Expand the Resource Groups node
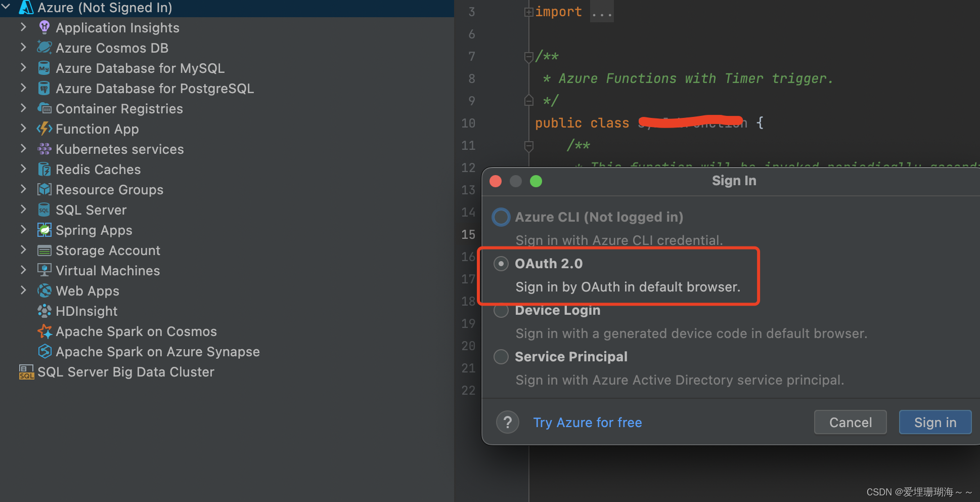 tap(23, 189)
